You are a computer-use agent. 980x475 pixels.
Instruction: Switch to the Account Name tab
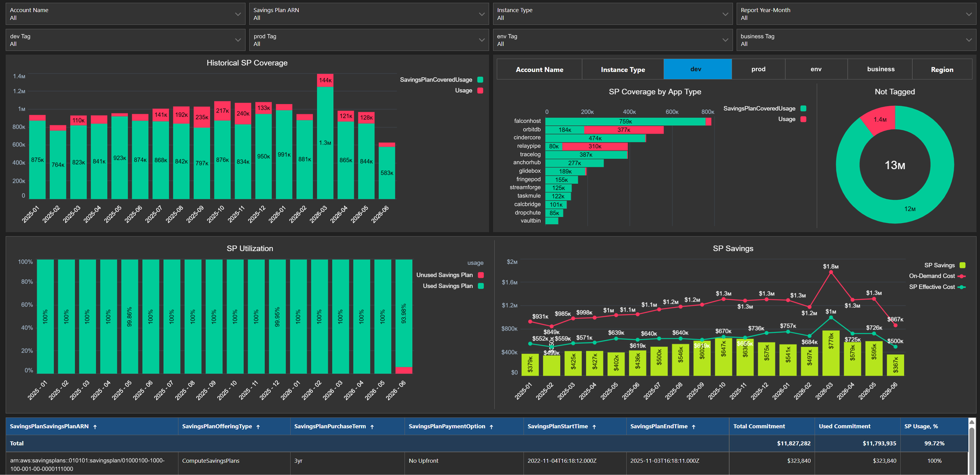pos(539,69)
